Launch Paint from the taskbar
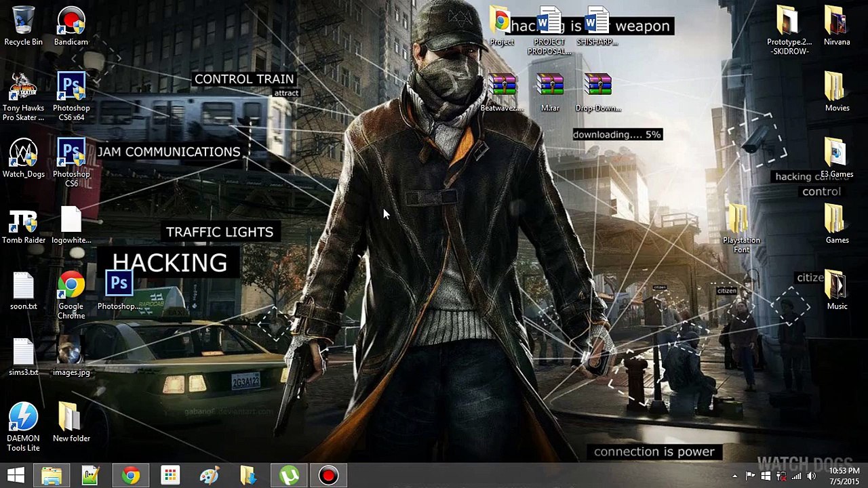 [x=209, y=476]
